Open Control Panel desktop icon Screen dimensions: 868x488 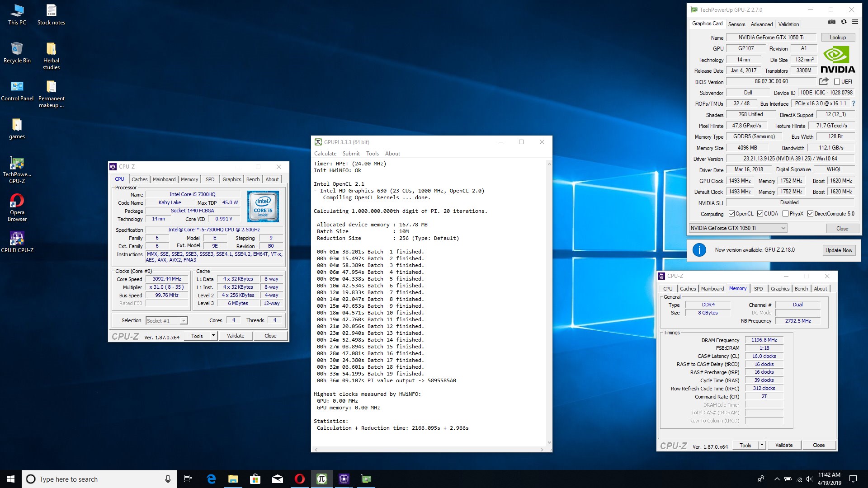tap(17, 90)
